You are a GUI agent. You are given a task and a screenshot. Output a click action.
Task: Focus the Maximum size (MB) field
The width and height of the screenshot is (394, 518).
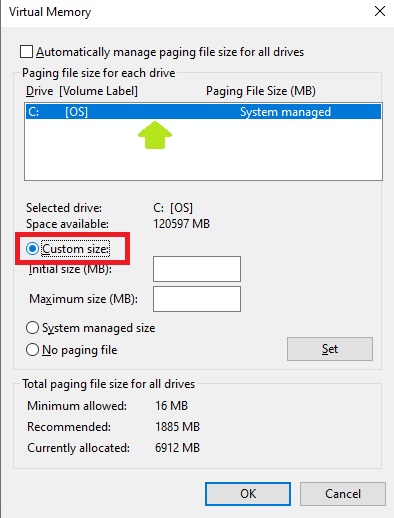[x=197, y=299]
